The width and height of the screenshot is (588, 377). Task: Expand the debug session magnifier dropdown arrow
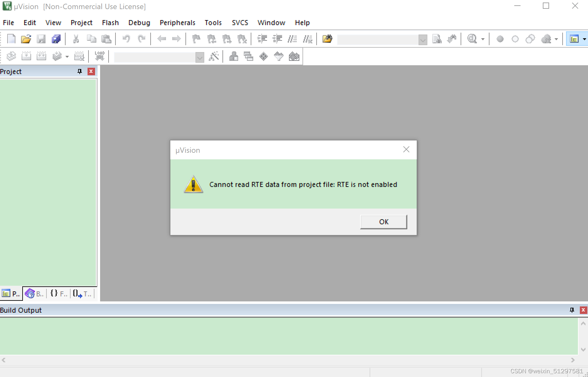483,39
